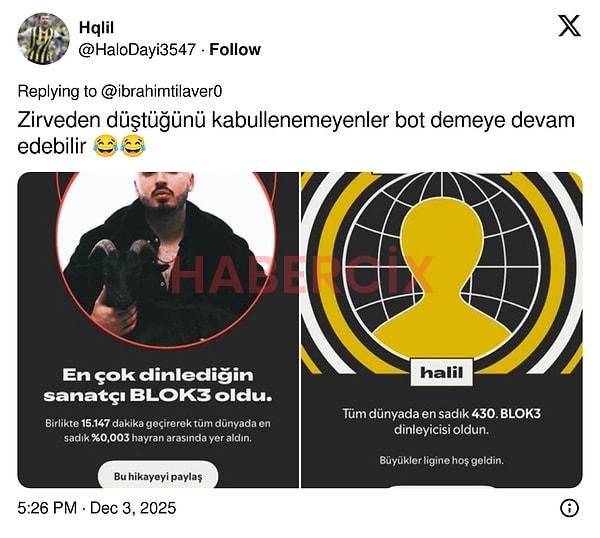Click the Follow link beside the handle

[235, 50]
